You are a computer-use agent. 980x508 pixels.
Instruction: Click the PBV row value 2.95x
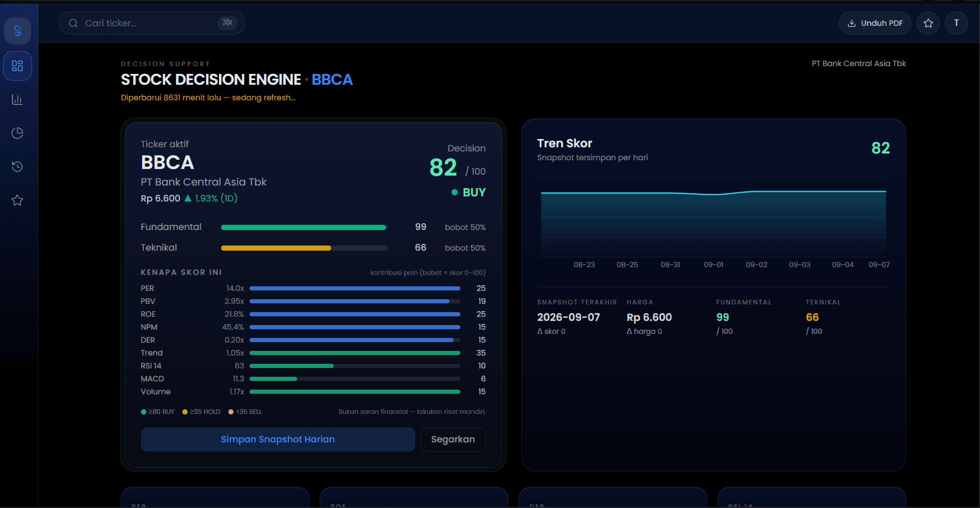pos(235,301)
